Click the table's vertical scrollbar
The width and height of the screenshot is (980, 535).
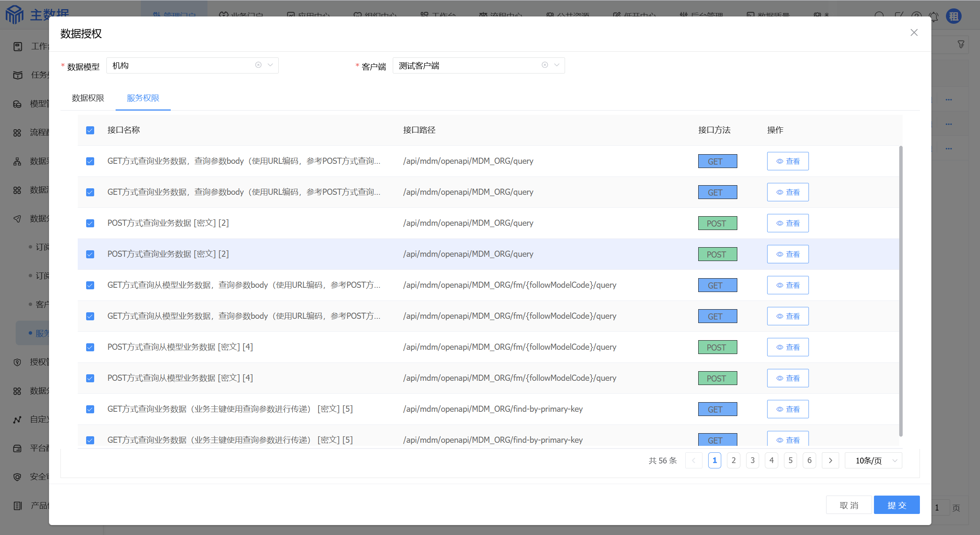pyautogui.click(x=901, y=291)
